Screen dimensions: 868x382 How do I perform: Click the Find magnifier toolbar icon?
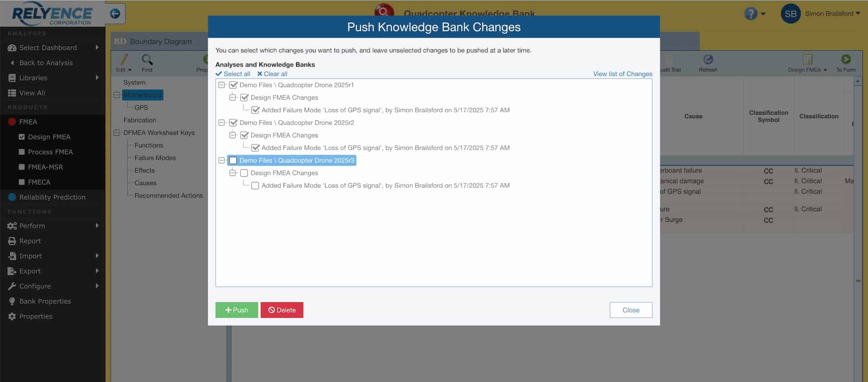[147, 59]
